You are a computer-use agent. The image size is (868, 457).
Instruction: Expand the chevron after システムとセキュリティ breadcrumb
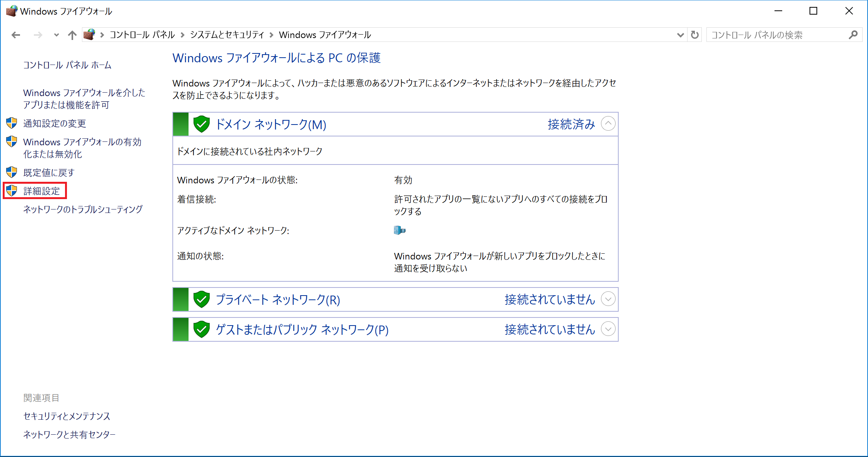271,35
